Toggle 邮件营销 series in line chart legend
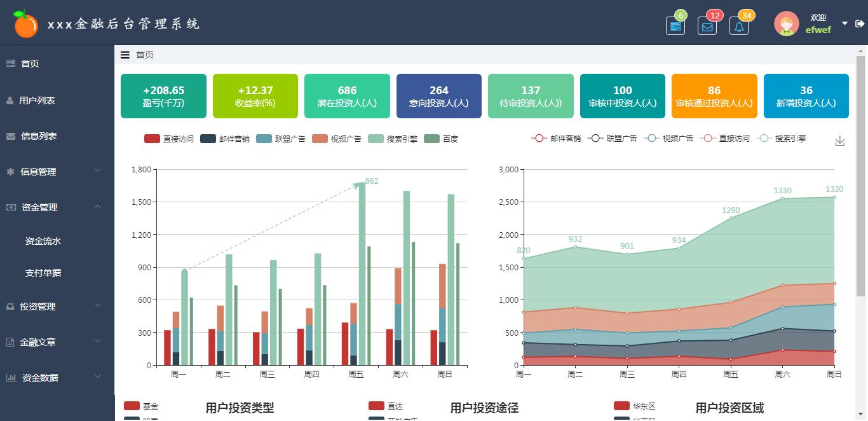Image resolution: width=868 pixels, height=421 pixels. click(556, 138)
